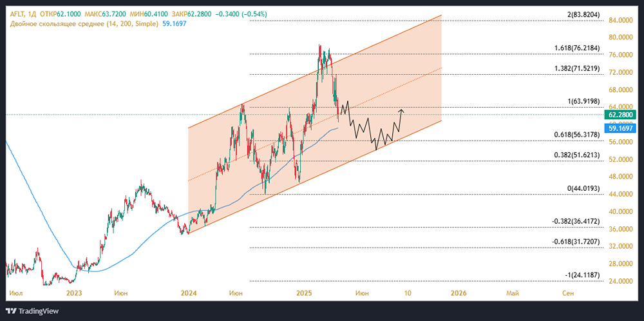Click the 1.382(71.5219) Fibonacci level label
The width and height of the screenshot is (644, 321).
[577, 68]
